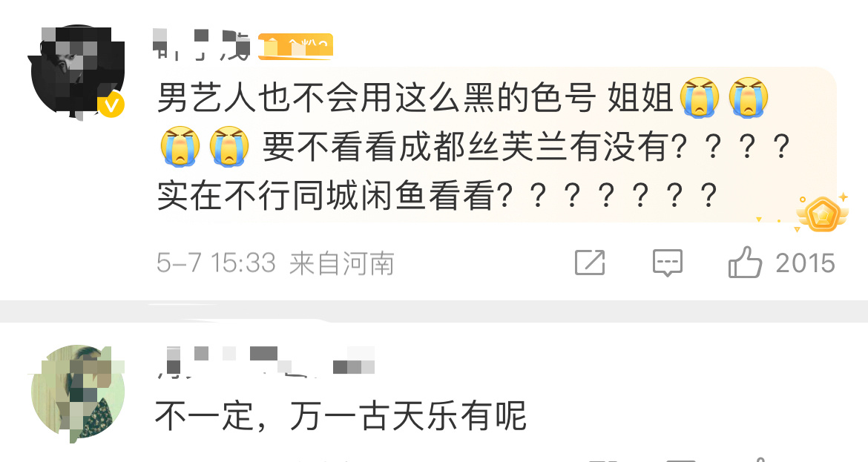Click the 2015 like count
This screenshot has height=462, width=868.
tap(805, 263)
